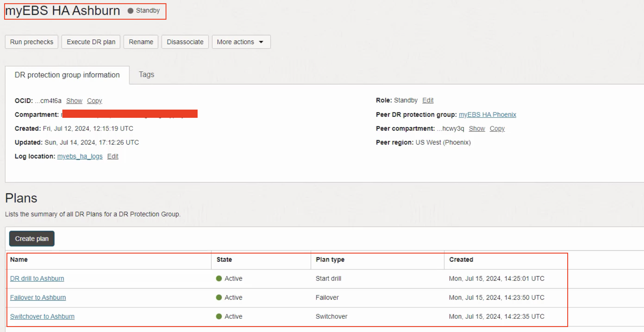Image resolution: width=644 pixels, height=332 pixels.
Task: Show the full OCID value
Action: pyautogui.click(x=74, y=101)
